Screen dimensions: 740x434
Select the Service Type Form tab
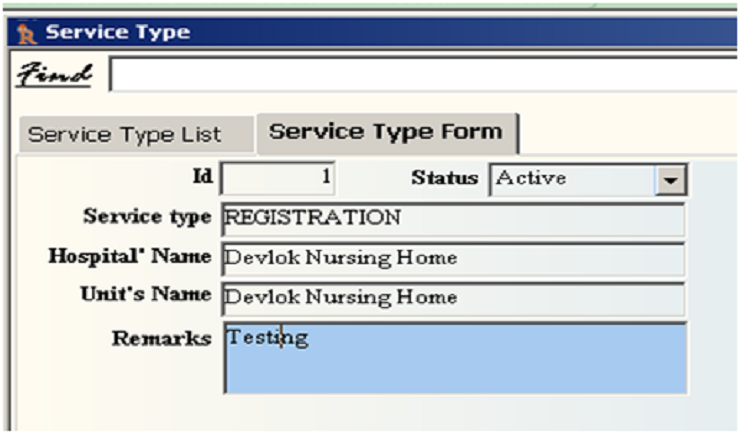(385, 133)
